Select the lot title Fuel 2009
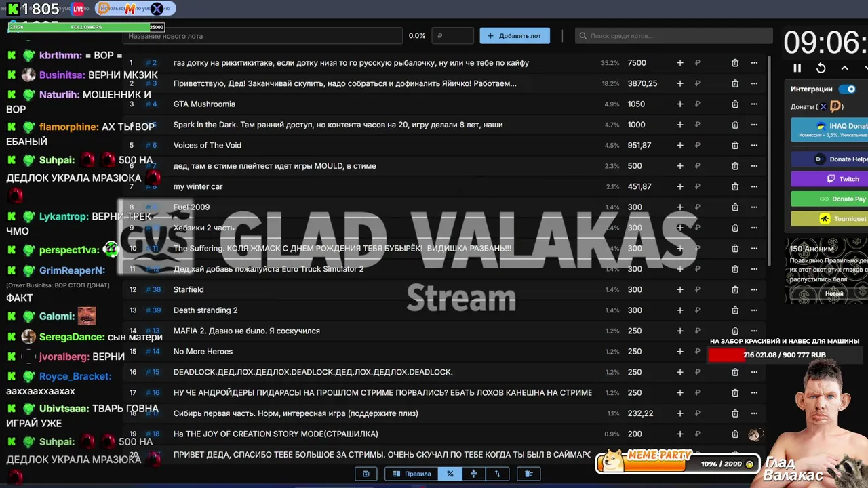 tap(191, 207)
